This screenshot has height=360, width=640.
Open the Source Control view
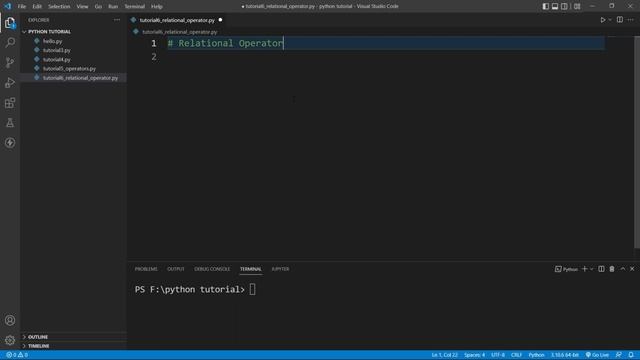click(10, 62)
